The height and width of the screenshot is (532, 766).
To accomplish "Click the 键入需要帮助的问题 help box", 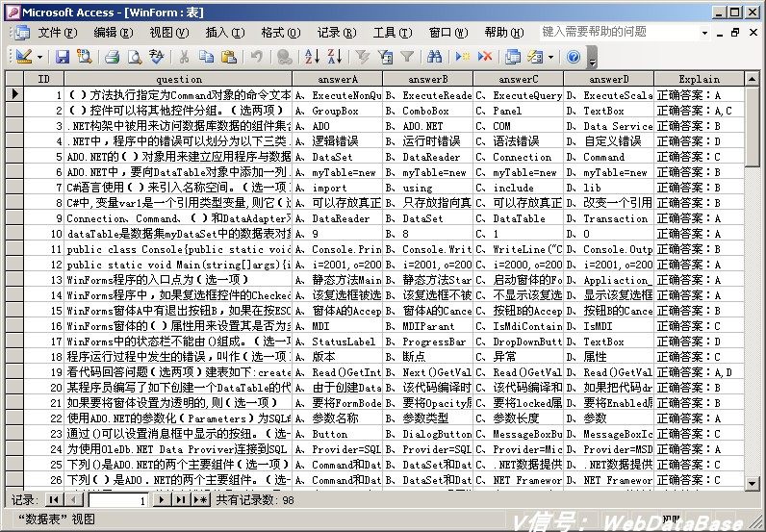I will (x=619, y=33).
